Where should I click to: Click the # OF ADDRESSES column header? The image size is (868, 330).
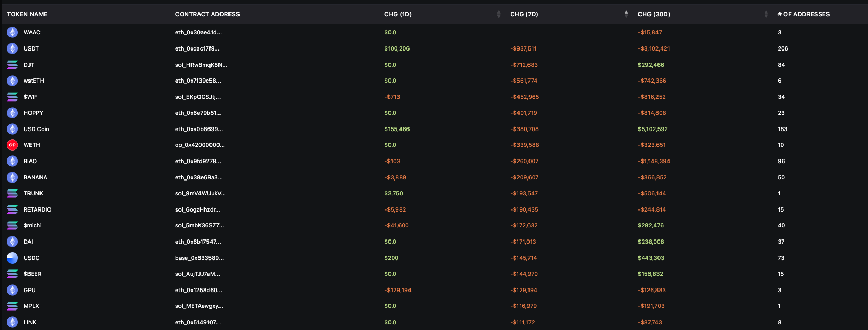tap(804, 14)
